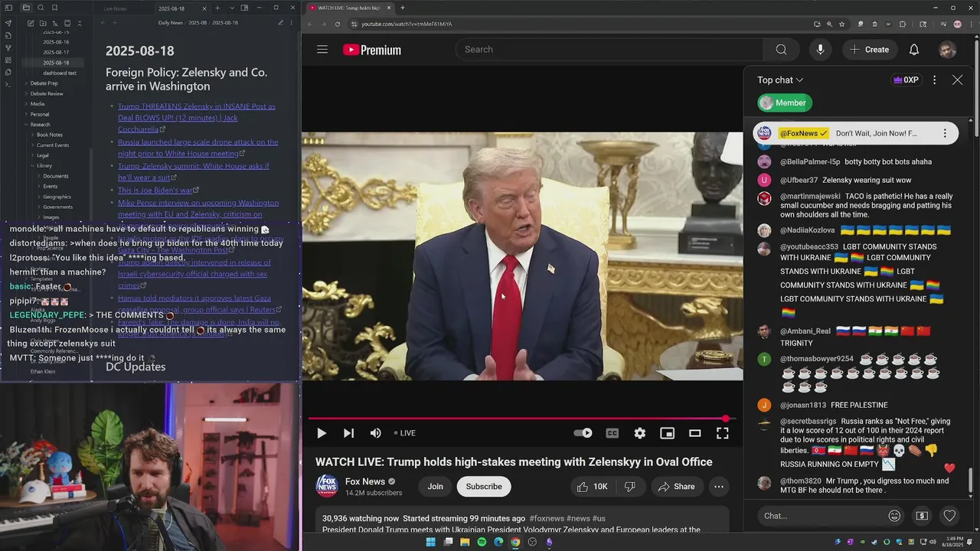Mute the YouTube player volume
Image resolution: width=980 pixels, height=551 pixels.
pos(375,433)
